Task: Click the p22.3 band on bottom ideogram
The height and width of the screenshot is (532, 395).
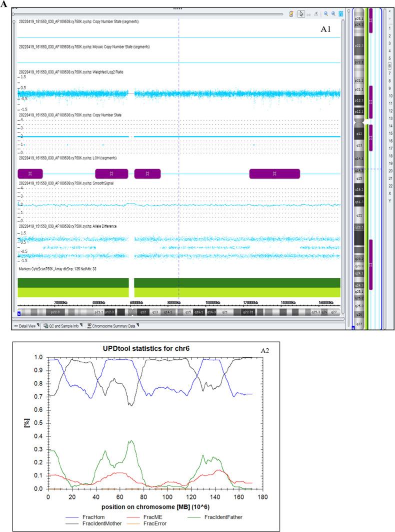Action: point(55,312)
